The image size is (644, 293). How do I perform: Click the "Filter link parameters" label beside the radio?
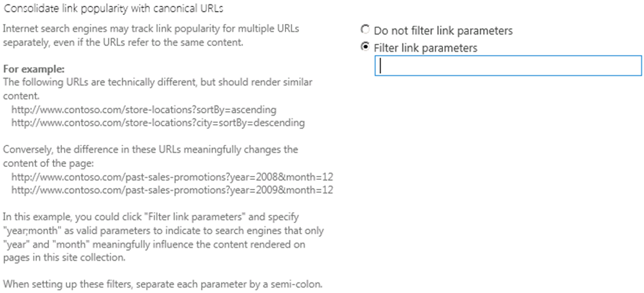(426, 48)
